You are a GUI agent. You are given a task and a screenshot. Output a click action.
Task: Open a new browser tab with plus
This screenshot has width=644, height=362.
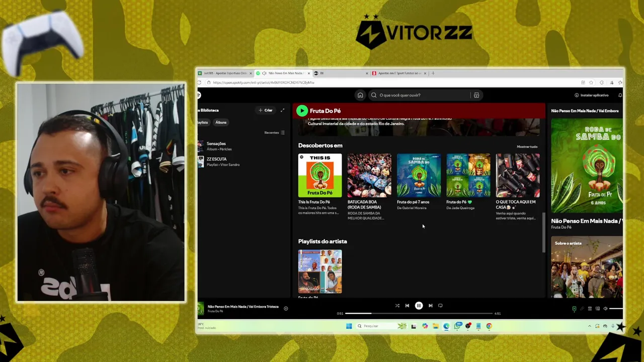click(x=433, y=73)
